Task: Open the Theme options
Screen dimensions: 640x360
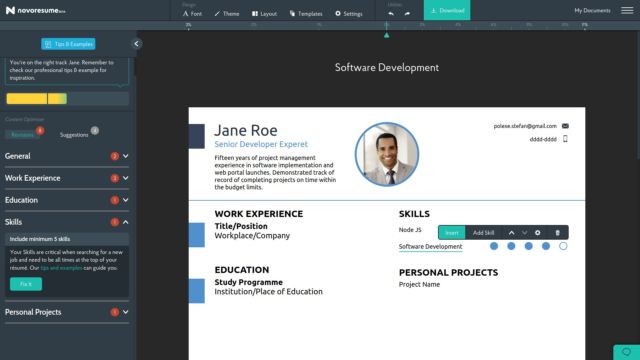Action: coord(227,13)
